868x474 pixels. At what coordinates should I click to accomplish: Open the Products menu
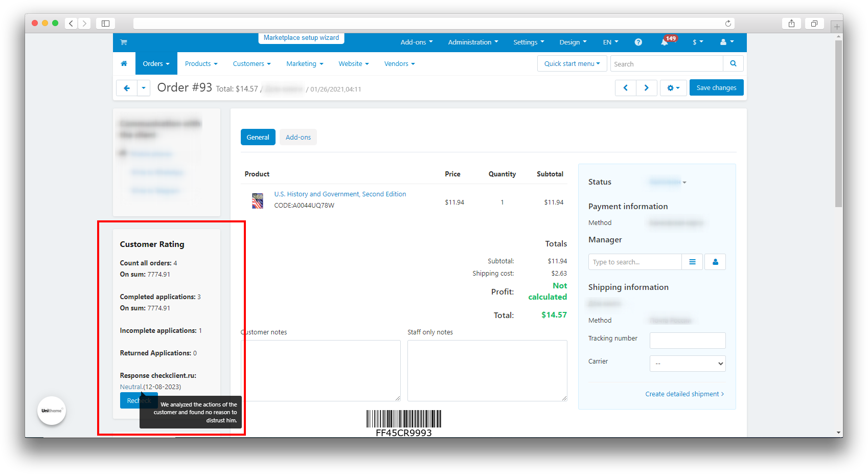[x=201, y=64]
